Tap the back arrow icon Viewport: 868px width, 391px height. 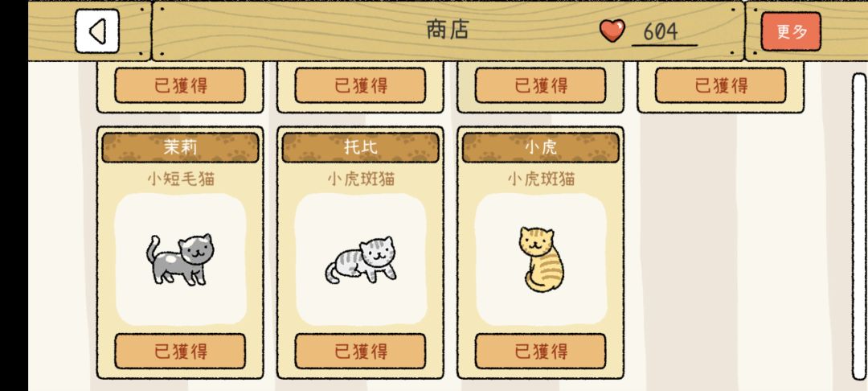click(x=97, y=31)
